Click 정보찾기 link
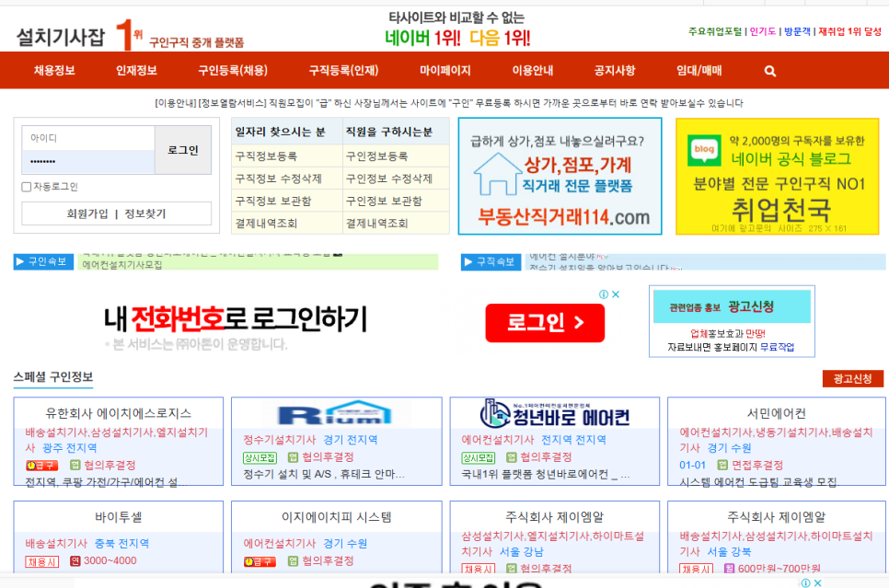This screenshot has width=889, height=588. click(x=145, y=213)
